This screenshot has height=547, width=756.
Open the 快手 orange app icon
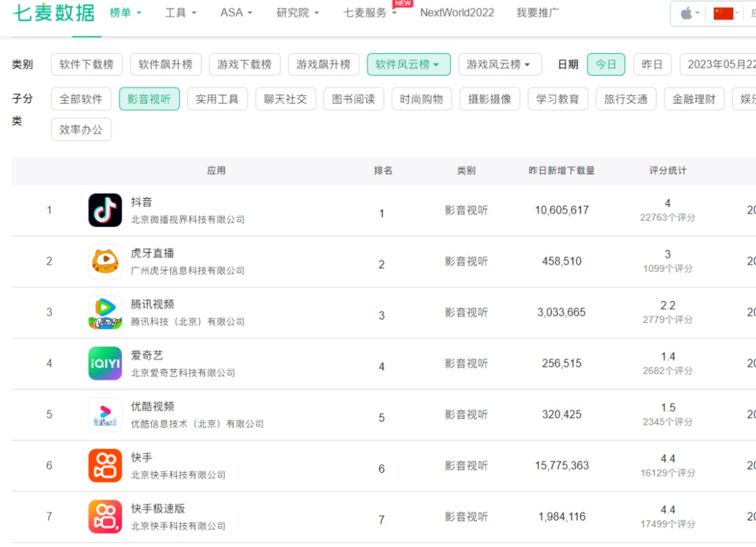coord(105,465)
